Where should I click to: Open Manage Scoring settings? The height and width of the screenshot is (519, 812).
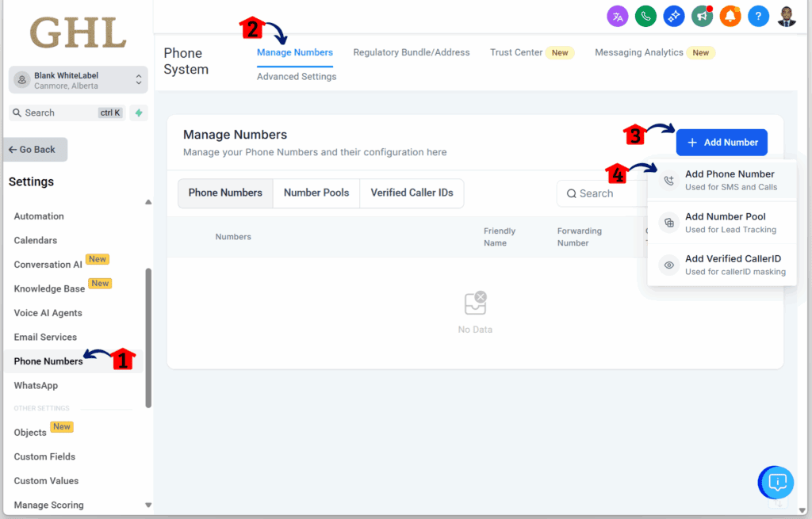point(48,505)
